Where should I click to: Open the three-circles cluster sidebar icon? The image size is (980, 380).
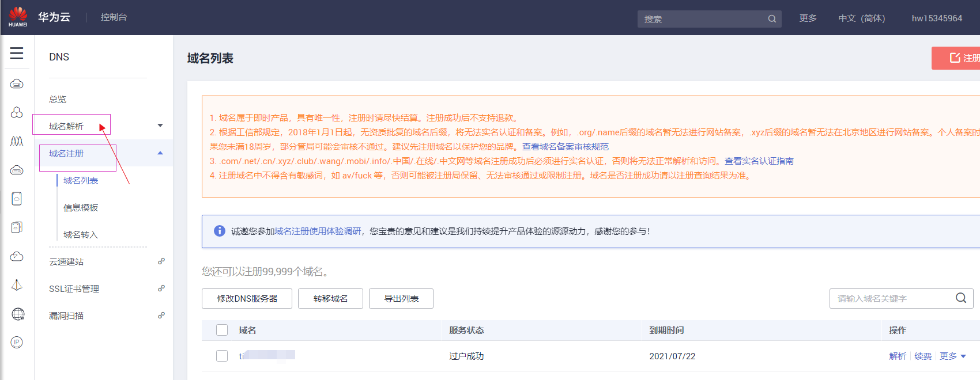[x=17, y=112]
